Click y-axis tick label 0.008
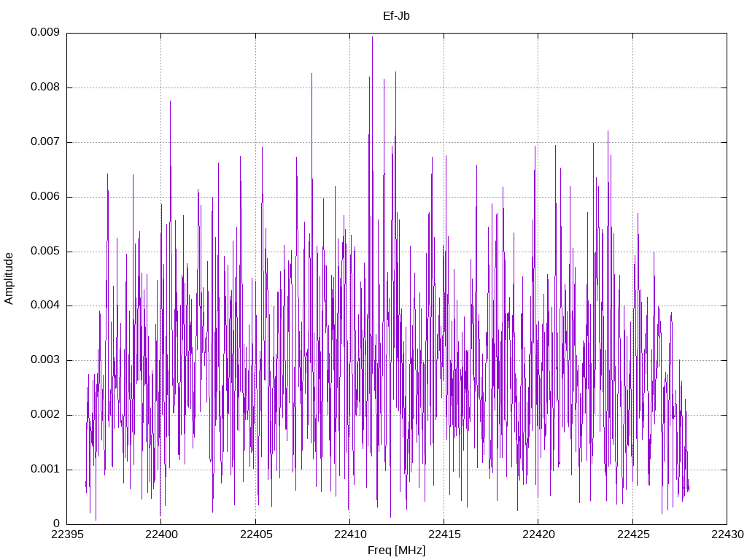Viewport: 747px width, 560px height. (x=45, y=87)
